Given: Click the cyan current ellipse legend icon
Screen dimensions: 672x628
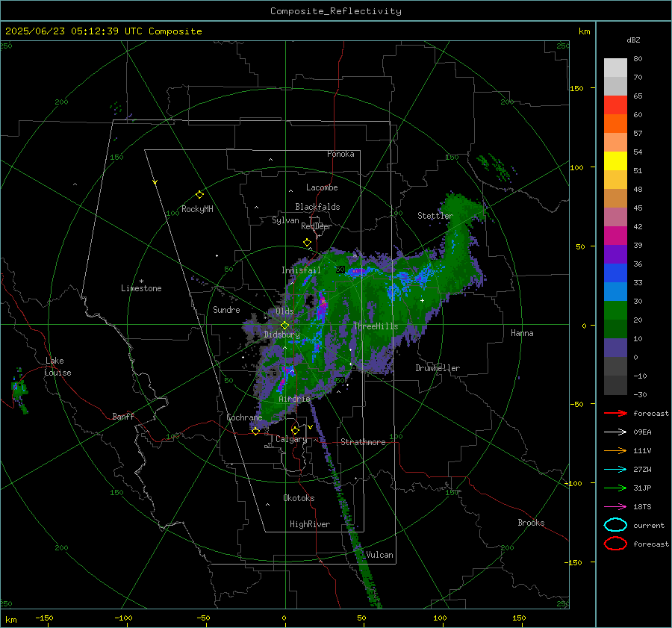Looking at the screenshot, I should (x=615, y=525).
